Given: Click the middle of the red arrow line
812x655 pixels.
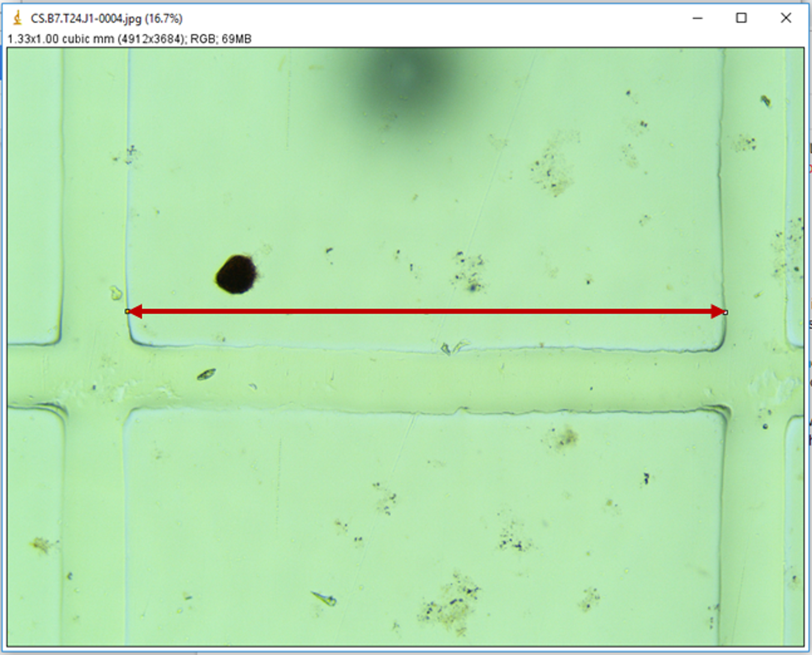Looking at the screenshot, I should click(426, 312).
